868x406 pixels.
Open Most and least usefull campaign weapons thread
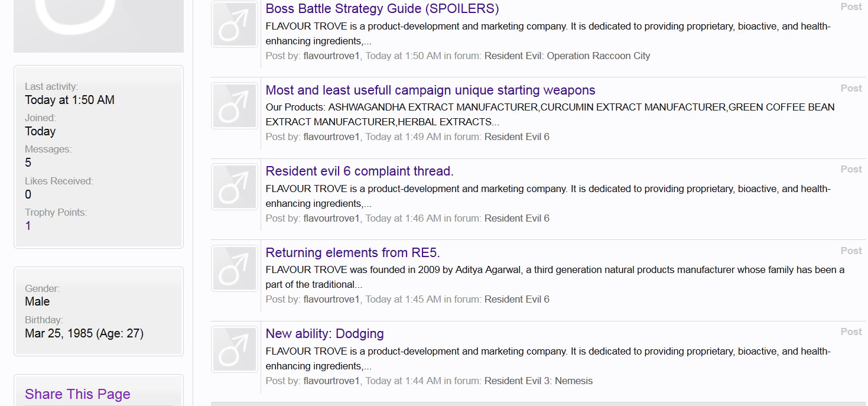pos(430,90)
